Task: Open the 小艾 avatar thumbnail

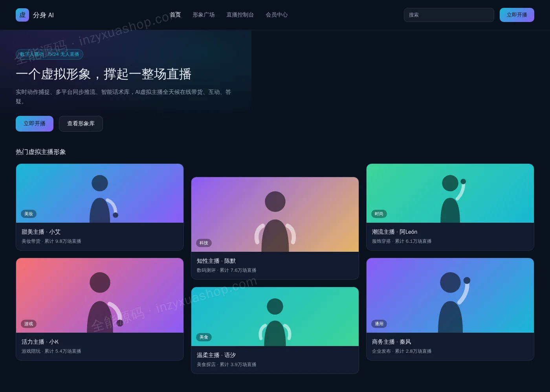Action: pos(100,193)
